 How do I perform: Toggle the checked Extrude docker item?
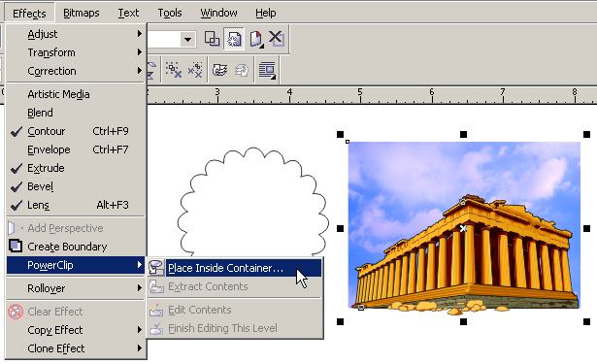(76, 168)
